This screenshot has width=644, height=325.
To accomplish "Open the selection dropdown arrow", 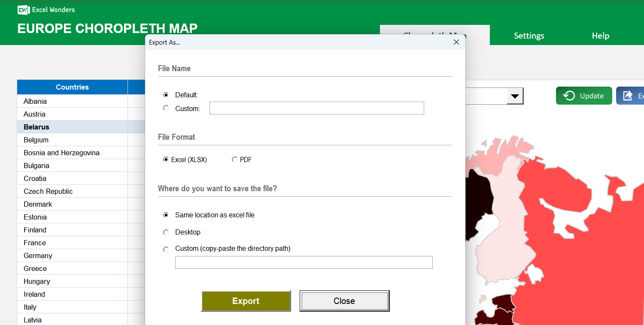I will [x=515, y=96].
